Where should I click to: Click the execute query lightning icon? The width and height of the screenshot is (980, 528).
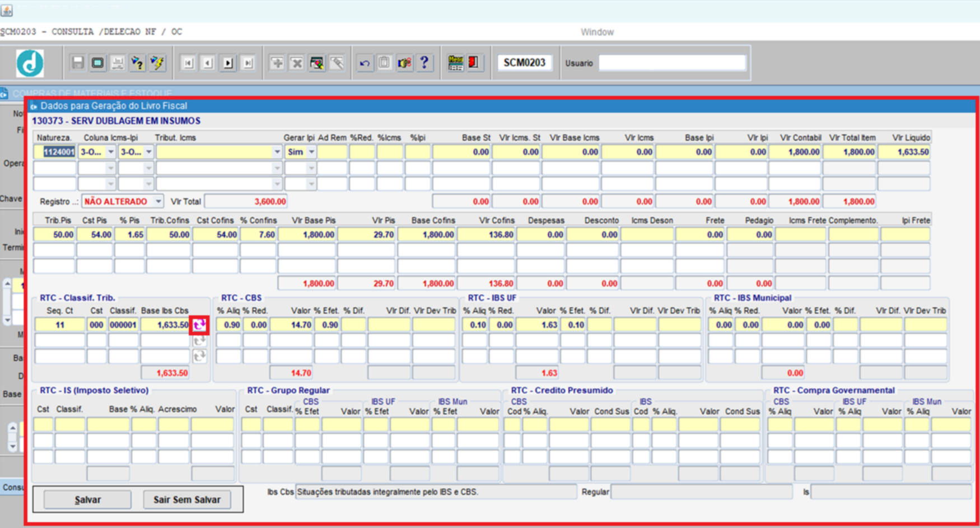point(157,63)
